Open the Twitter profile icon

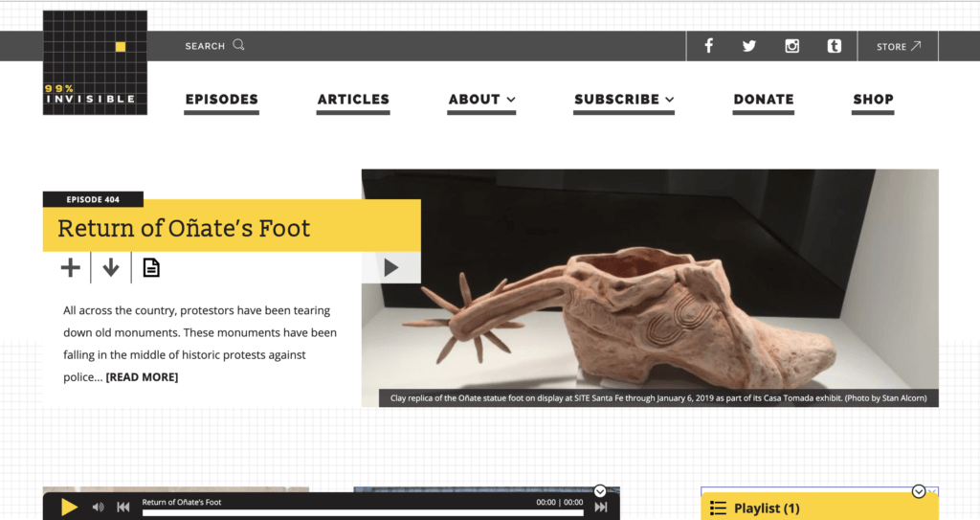(749, 46)
